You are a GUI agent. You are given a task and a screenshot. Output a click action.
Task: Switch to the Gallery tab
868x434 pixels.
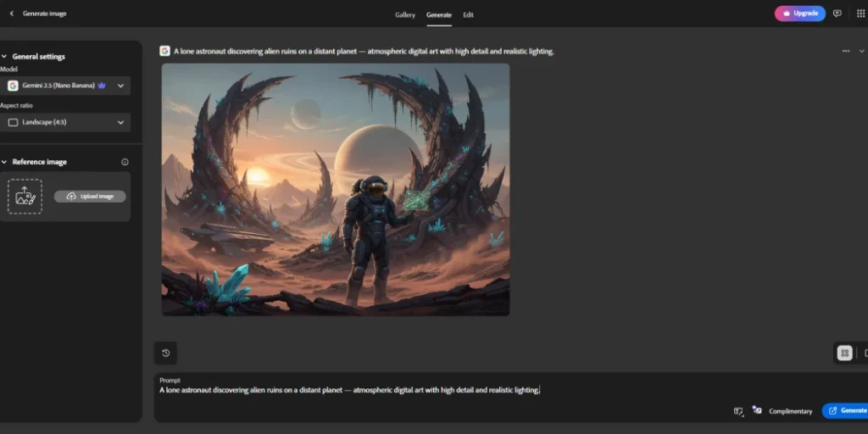(x=405, y=14)
